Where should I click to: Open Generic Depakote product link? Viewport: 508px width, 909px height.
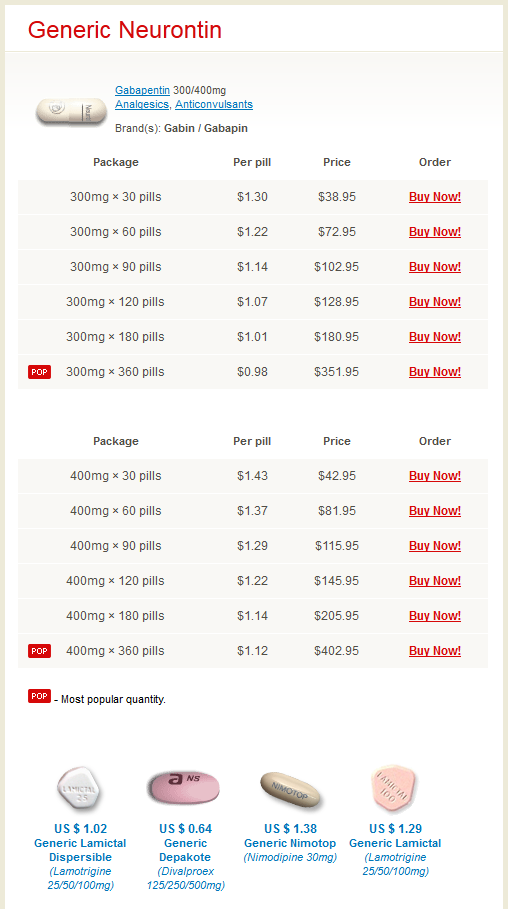[x=186, y=850]
